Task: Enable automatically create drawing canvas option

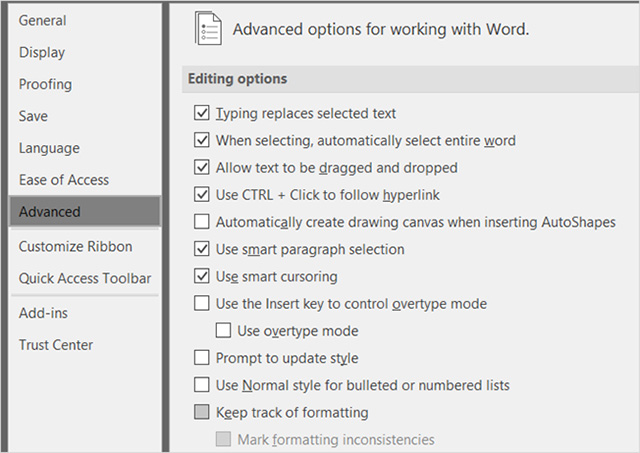Action: tap(202, 222)
